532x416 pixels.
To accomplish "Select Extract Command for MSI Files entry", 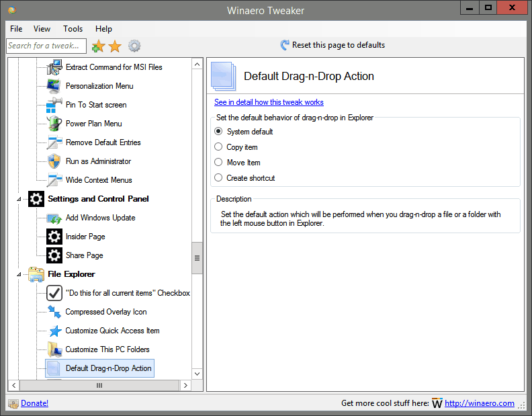I will [x=114, y=67].
